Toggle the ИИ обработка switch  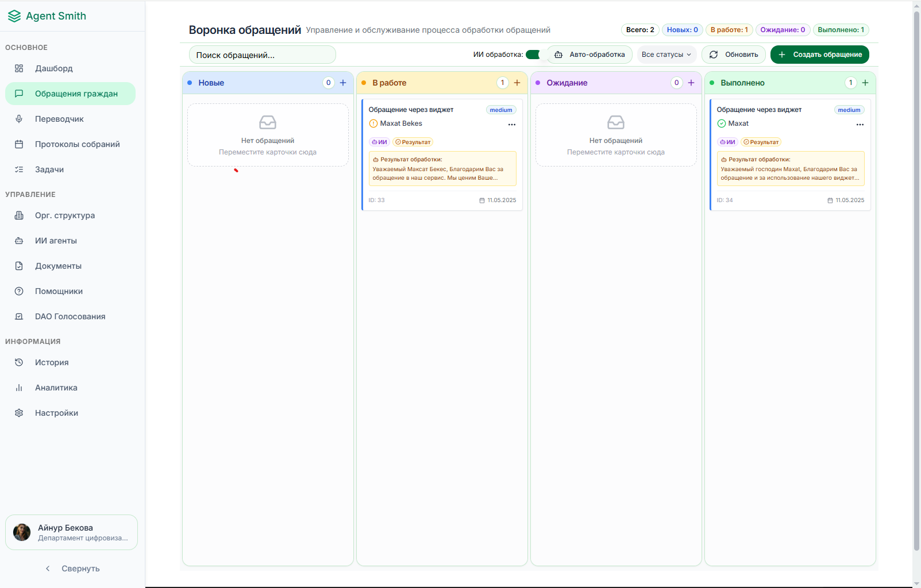pos(534,55)
